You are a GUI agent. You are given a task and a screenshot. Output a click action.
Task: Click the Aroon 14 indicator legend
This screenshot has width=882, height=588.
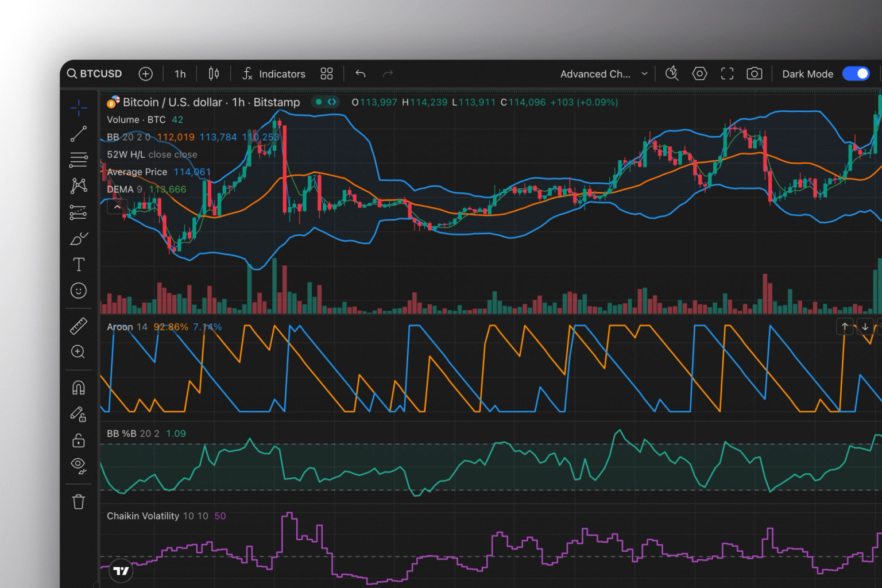click(127, 327)
